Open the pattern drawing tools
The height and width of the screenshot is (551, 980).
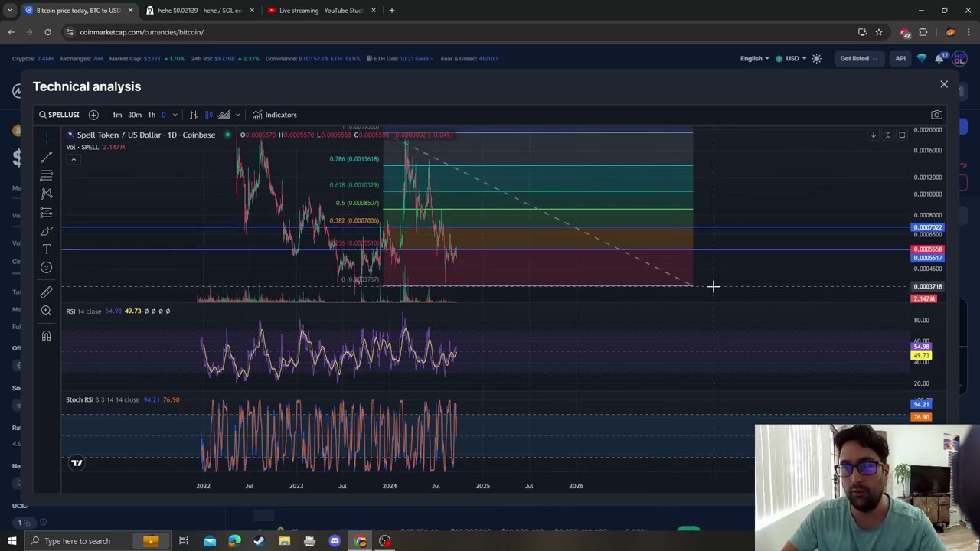pos(47,194)
